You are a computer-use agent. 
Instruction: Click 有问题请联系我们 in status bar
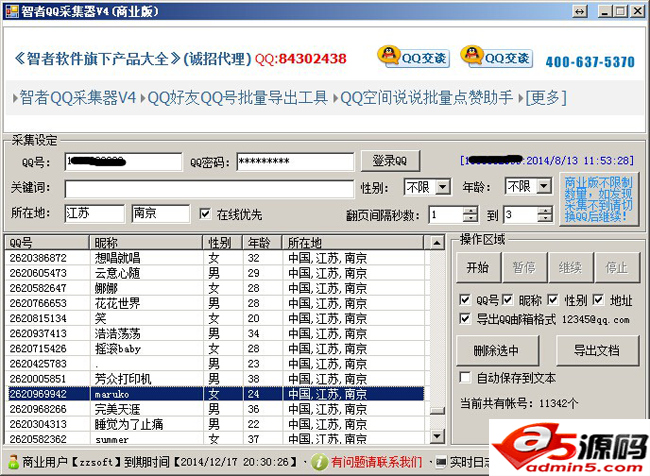tap(376, 461)
